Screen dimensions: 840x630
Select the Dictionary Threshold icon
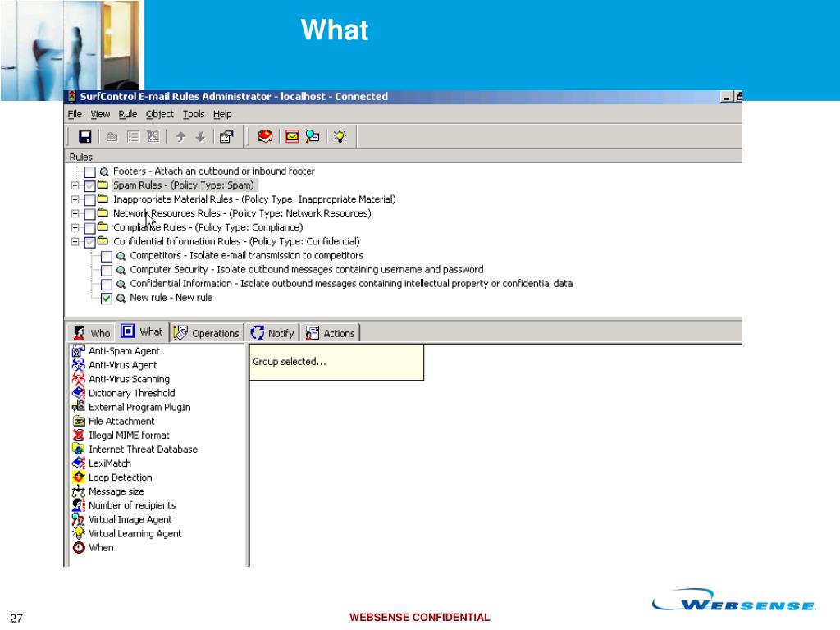pos(78,393)
